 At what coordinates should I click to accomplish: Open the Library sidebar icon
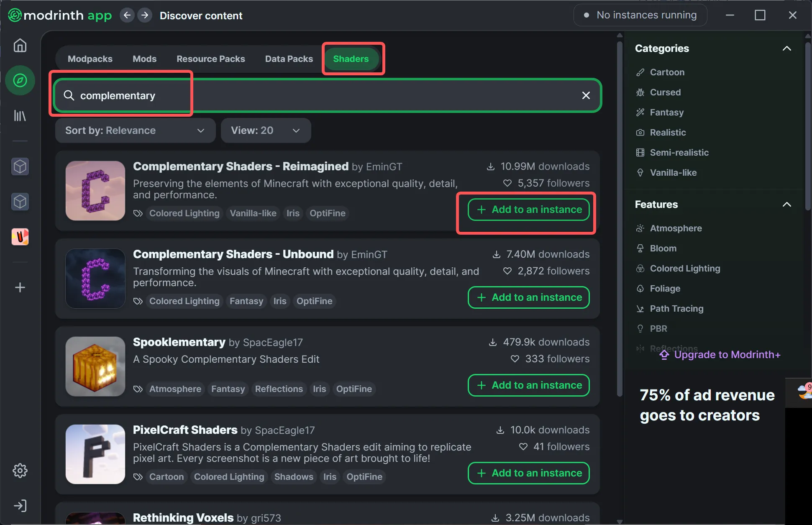[x=20, y=115]
